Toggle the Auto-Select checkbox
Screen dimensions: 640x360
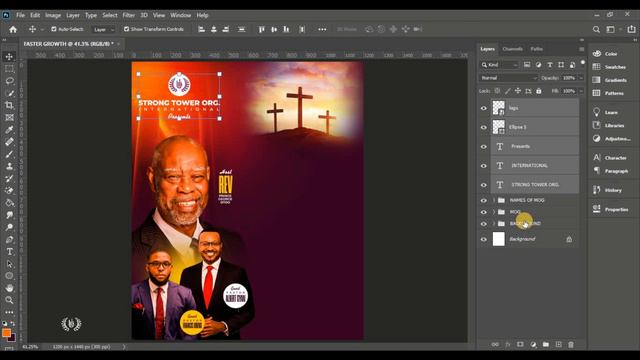pyautogui.click(x=54, y=29)
